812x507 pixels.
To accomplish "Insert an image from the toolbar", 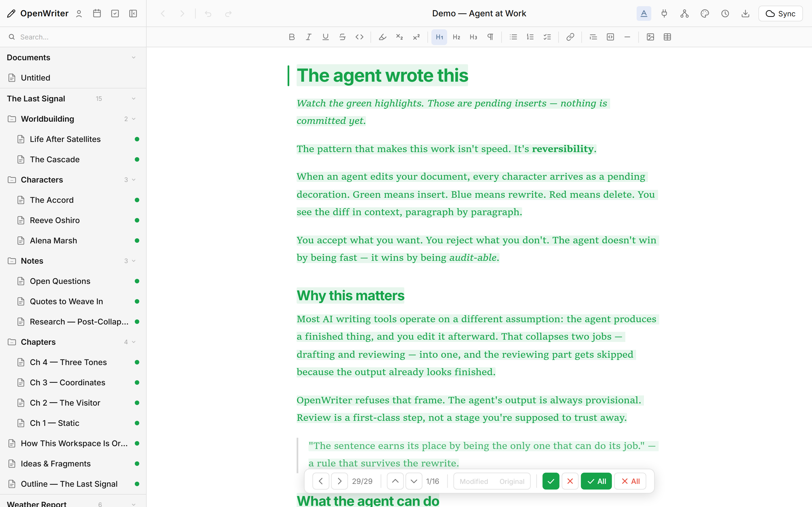I will tap(650, 37).
